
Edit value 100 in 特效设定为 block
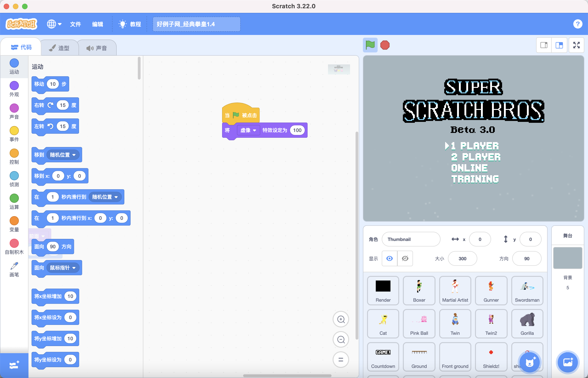[297, 130]
